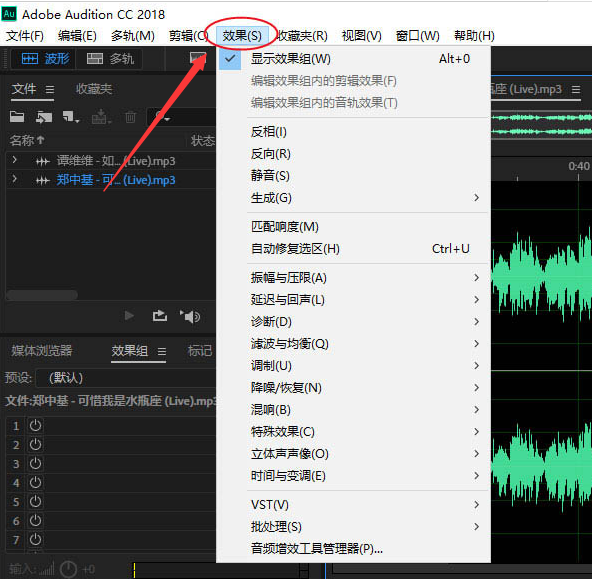This screenshot has width=592, height=579.
Task: Click waveform icon of 谭维维 mp3 file
Action: point(43,162)
